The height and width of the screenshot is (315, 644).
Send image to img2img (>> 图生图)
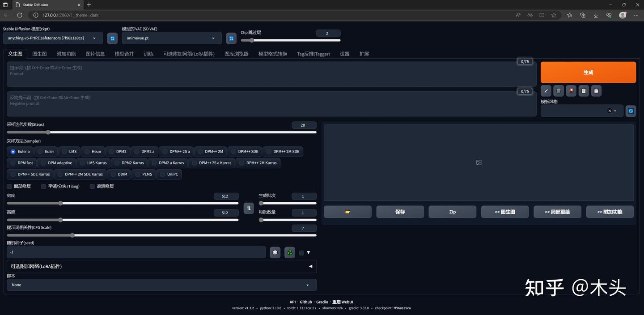[505, 212]
